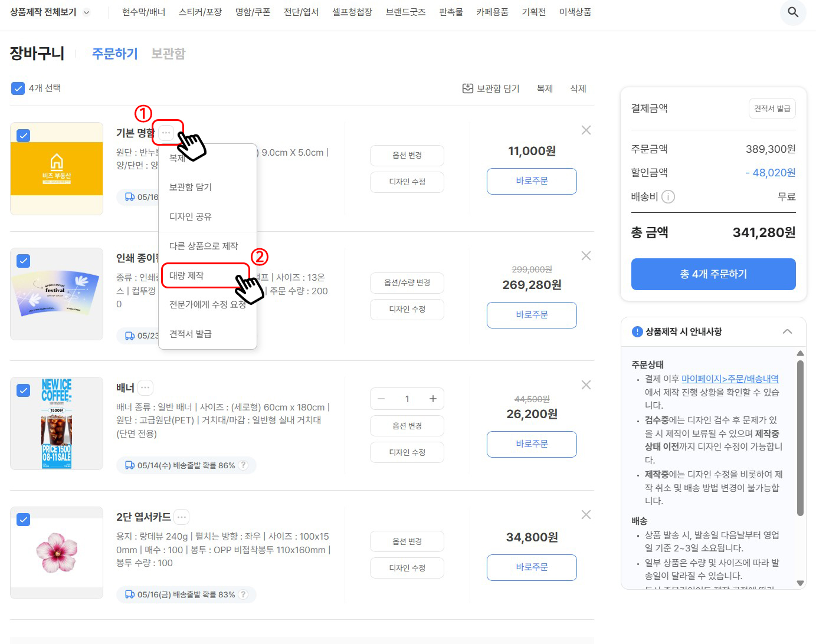Open the options menu icon for 2단 엽서카드

[182, 517]
